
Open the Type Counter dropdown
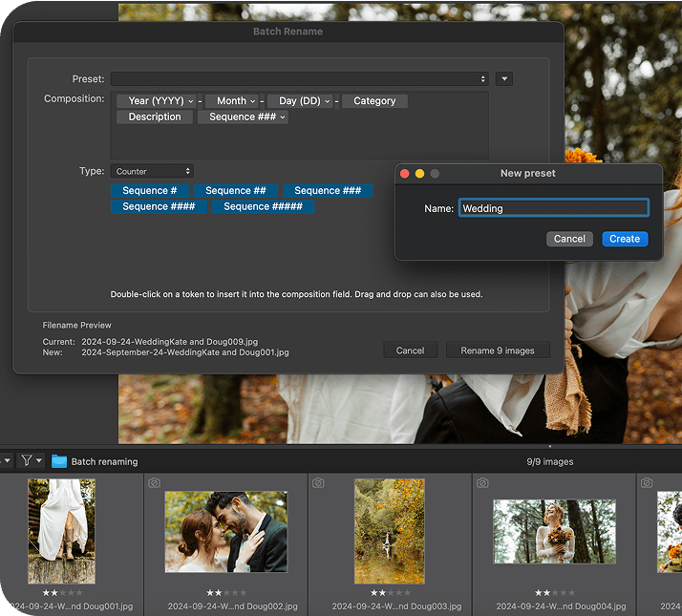pos(153,172)
